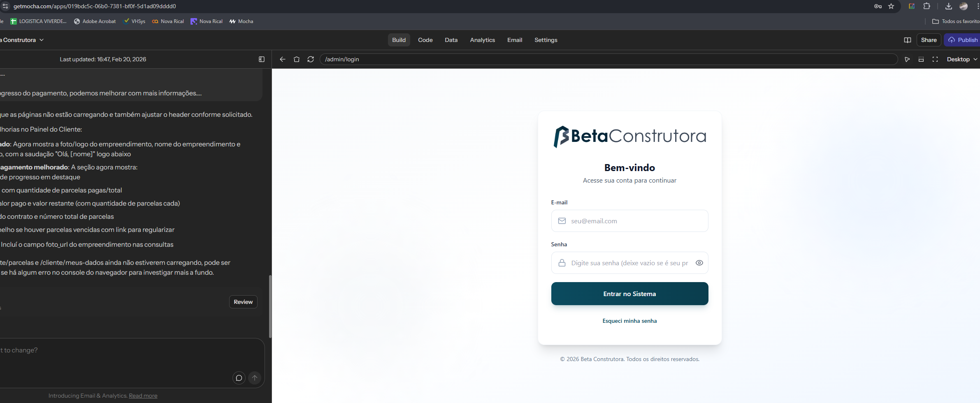Show password with the eye icon
This screenshot has width=980, height=403.
(x=699, y=263)
